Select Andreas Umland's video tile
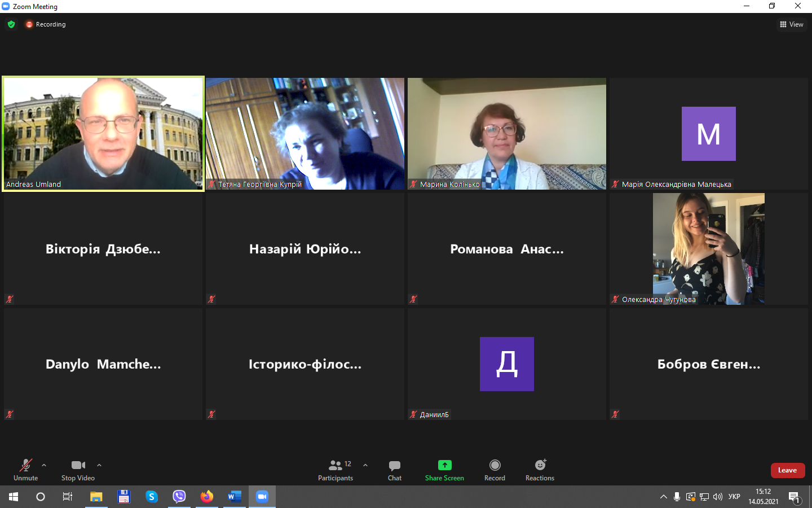The width and height of the screenshot is (812, 508). pos(103,134)
